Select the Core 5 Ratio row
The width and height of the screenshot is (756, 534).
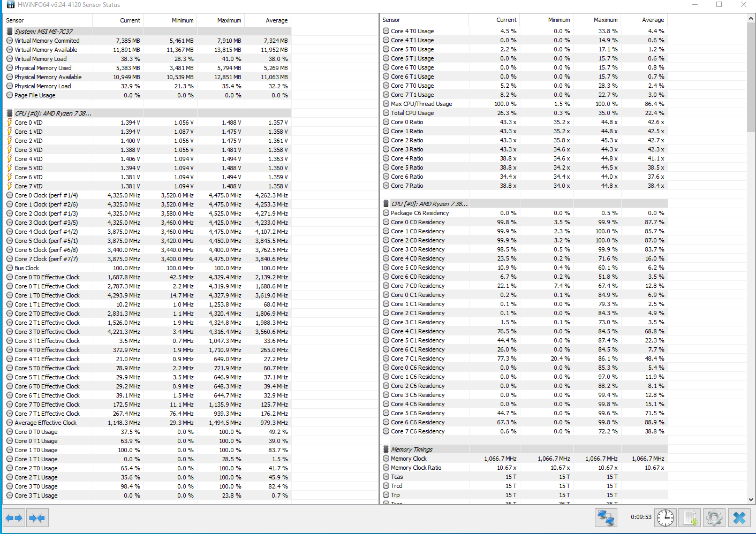click(x=524, y=167)
